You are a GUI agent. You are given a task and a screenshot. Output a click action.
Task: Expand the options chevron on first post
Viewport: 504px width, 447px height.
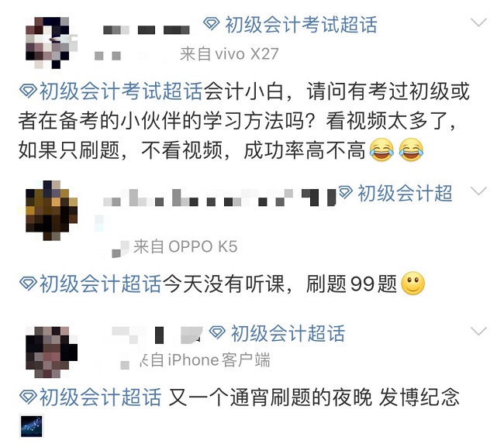(x=478, y=22)
